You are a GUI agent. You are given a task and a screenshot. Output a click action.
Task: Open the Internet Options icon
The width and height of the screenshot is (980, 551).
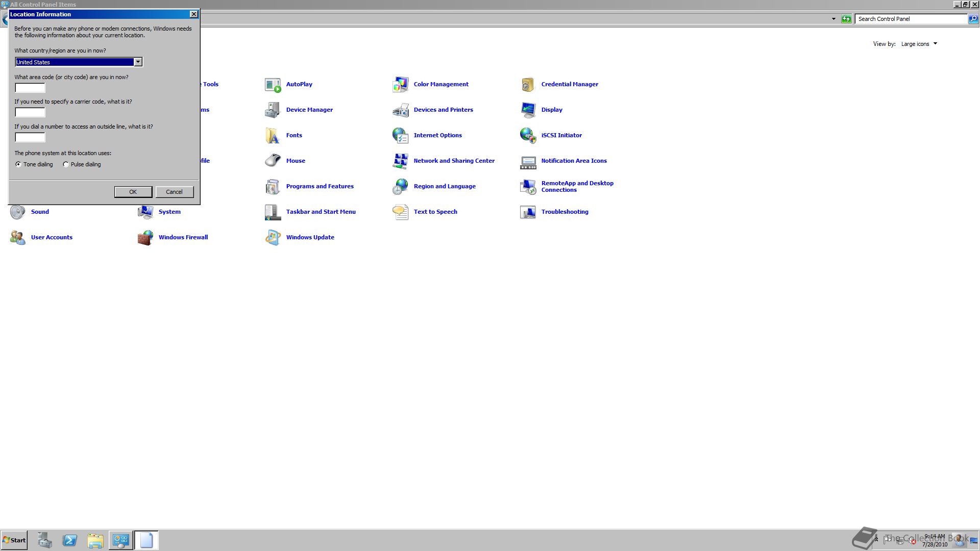pos(401,136)
